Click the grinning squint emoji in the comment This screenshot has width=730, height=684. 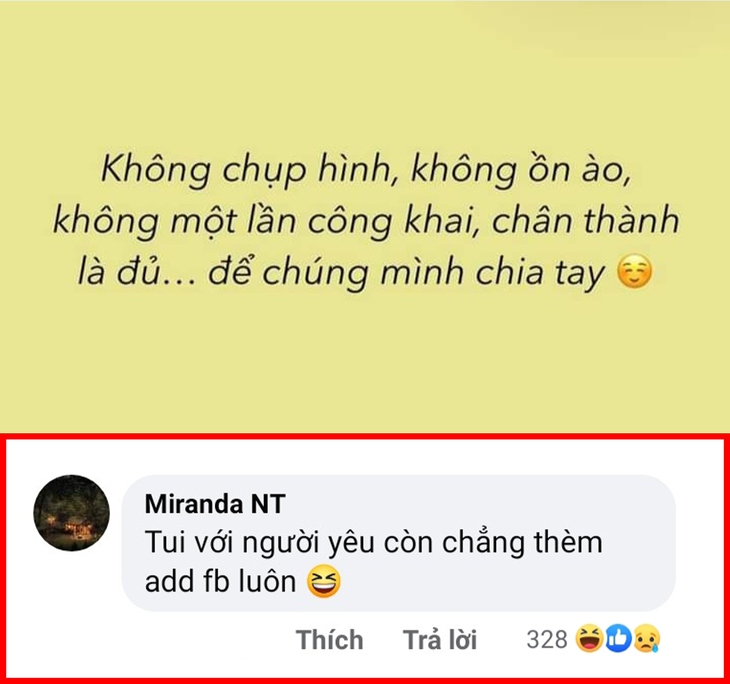[x=324, y=582]
